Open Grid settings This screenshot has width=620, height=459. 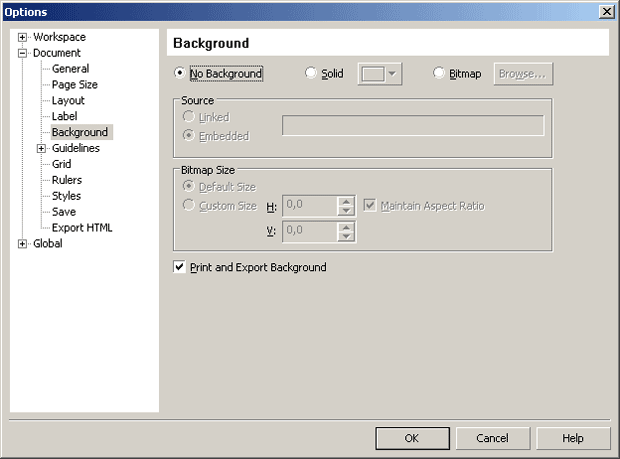[62, 164]
